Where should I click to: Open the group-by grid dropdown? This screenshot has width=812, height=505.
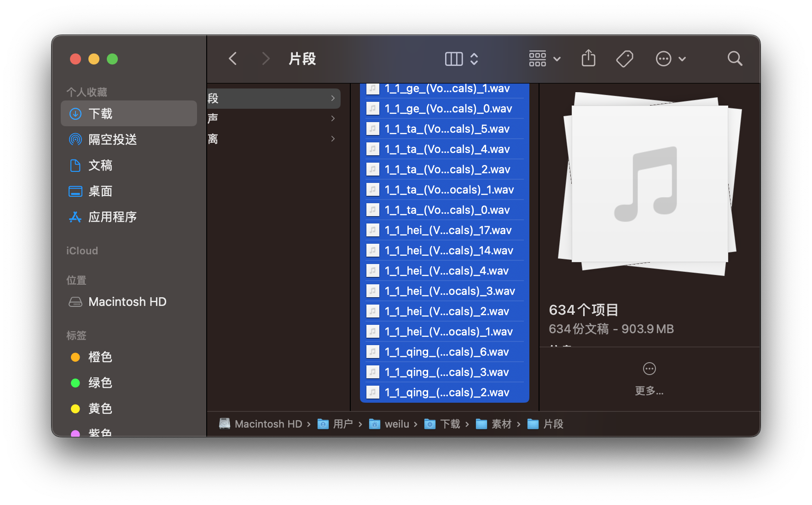click(x=545, y=59)
